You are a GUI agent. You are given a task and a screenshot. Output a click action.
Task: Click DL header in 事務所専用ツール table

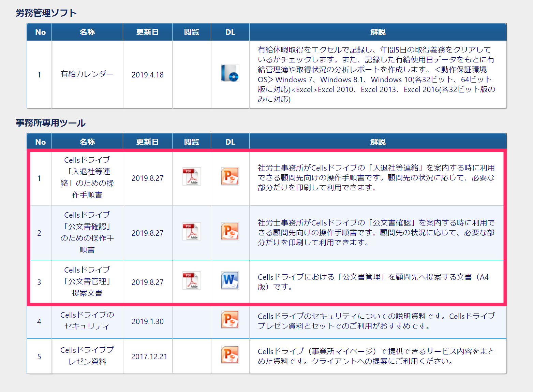[230, 142]
